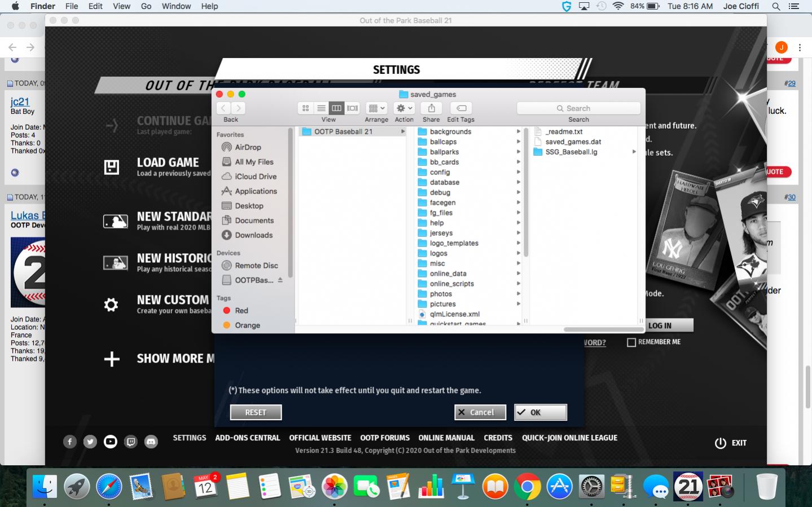Go forward in the Finder window

point(239,108)
